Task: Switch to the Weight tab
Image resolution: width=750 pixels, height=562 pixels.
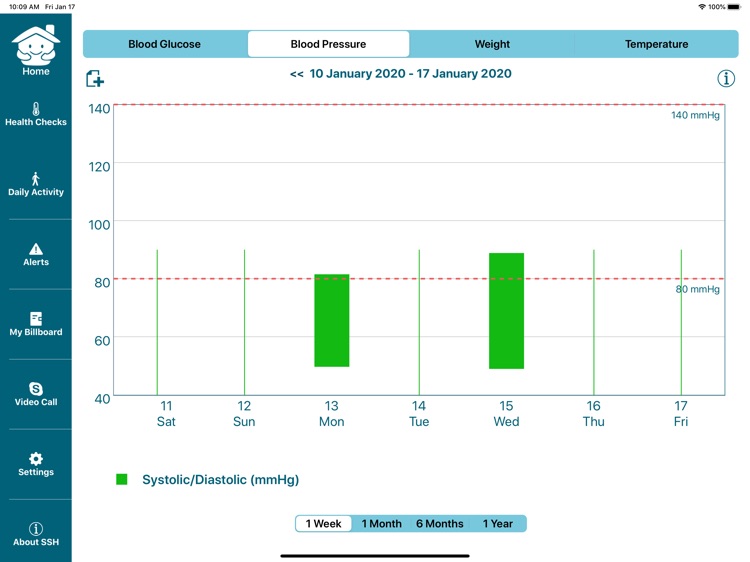Action: [x=492, y=44]
